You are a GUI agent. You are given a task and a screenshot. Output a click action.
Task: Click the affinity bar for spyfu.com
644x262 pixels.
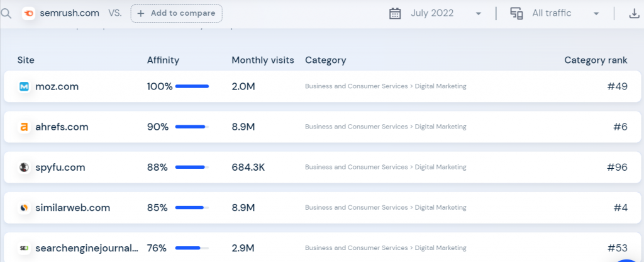[x=192, y=167]
